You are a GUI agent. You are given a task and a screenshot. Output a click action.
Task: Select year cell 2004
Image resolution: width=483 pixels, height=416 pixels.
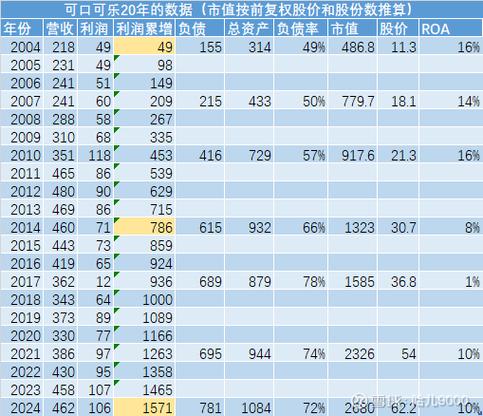click(x=22, y=46)
